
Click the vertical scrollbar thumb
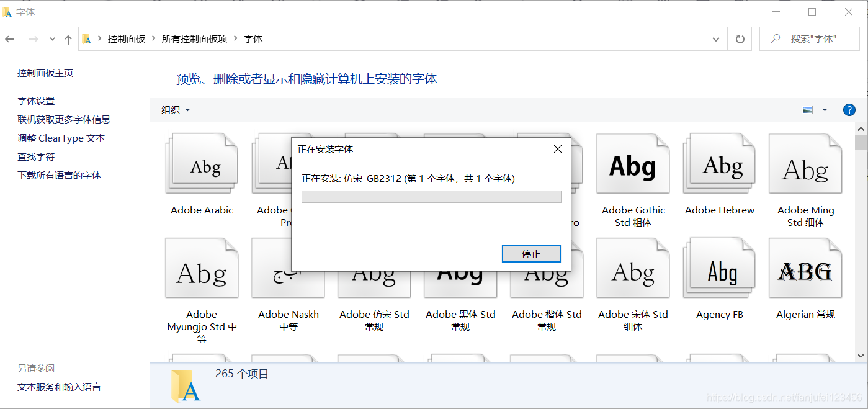pos(861,143)
